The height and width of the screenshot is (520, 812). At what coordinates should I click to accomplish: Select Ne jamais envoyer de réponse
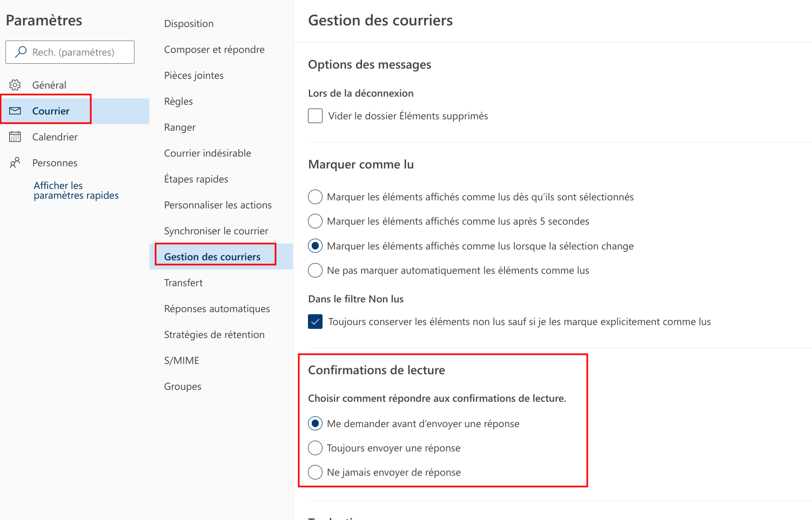coord(316,472)
